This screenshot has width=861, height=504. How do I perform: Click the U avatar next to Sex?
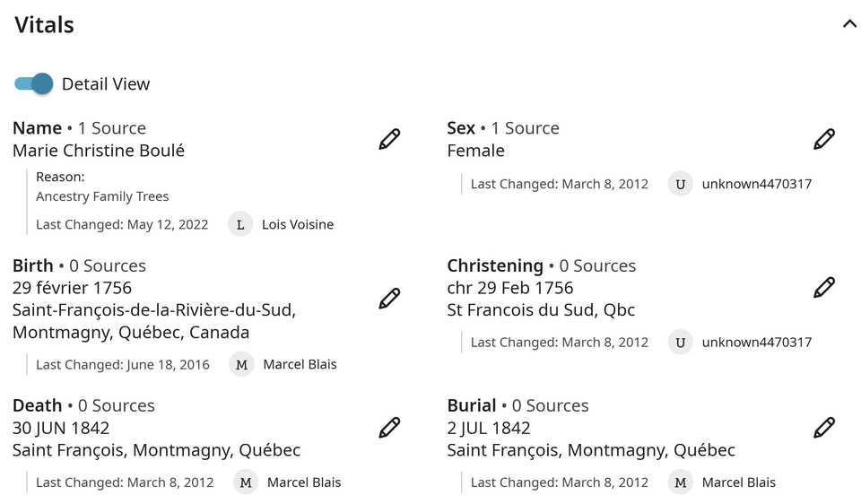pos(681,184)
